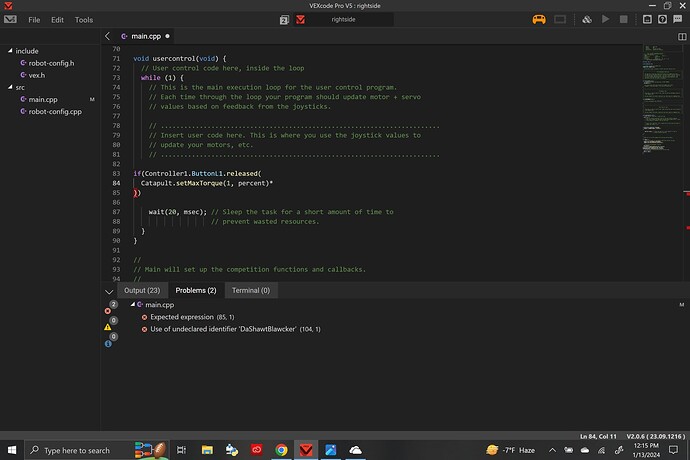
Task: Collapse the include folder
Action: [x=10, y=51]
